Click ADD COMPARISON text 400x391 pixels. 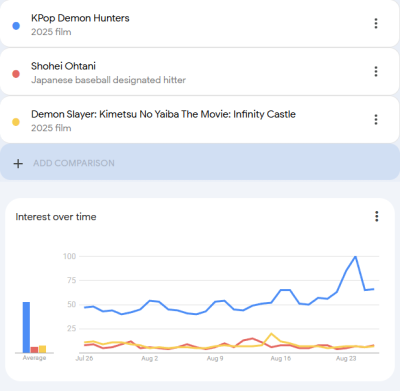coord(74,163)
